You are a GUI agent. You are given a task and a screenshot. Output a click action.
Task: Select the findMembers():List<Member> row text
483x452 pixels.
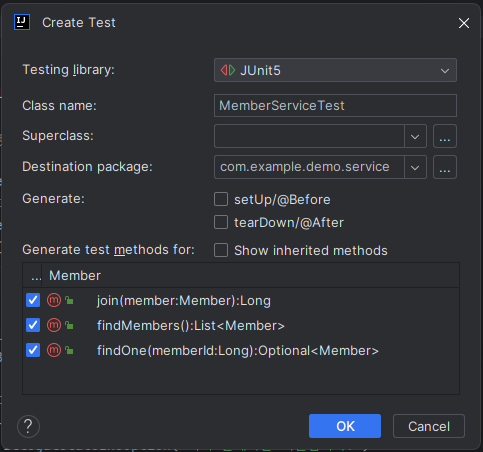(x=191, y=326)
